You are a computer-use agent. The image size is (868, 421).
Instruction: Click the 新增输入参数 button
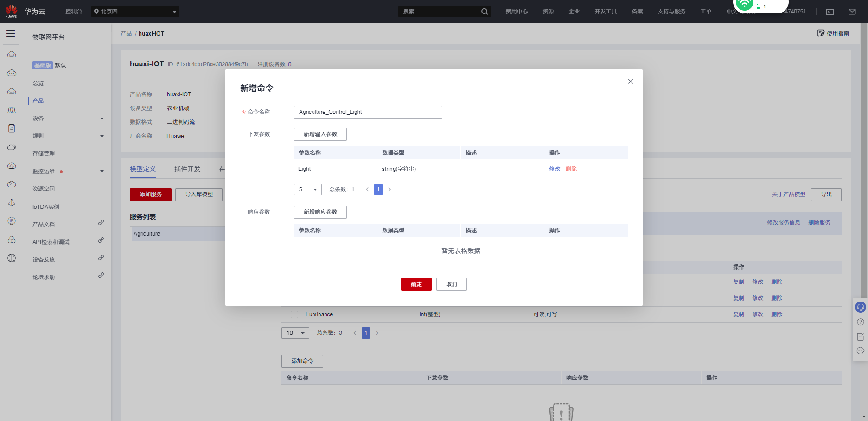point(320,134)
